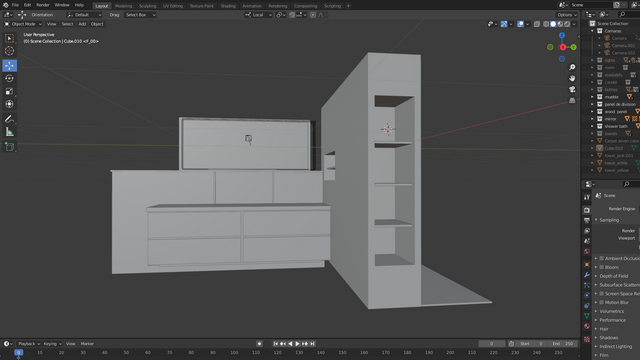The height and width of the screenshot is (360, 640).
Task: Open the Options dropdown in viewport header
Action: pyautogui.click(x=567, y=15)
